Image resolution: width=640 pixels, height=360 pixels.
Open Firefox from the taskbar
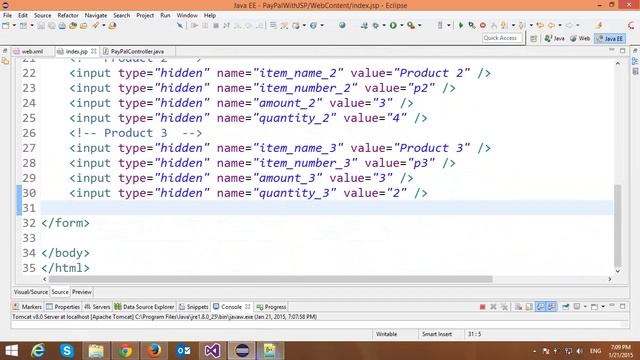pos(154,351)
